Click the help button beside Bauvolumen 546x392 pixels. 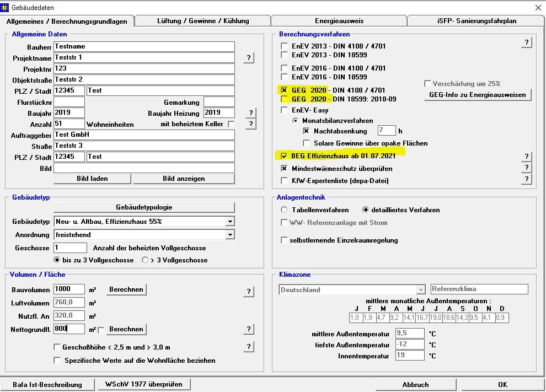(249, 292)
